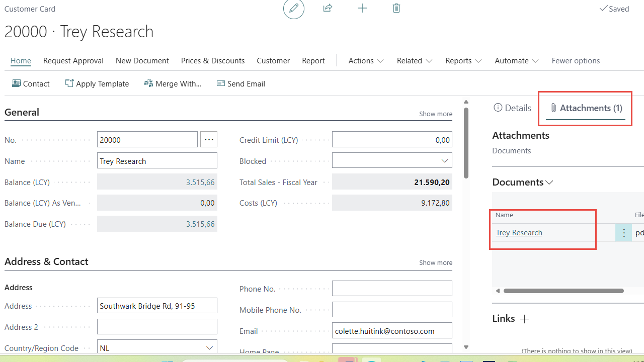
Task: Select the Customer tab
Action: coord(273,60)
